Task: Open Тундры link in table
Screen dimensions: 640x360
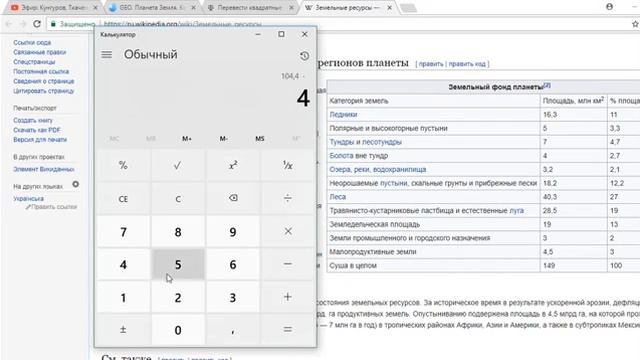Action: pyautogui.click(x=342, y=142)
